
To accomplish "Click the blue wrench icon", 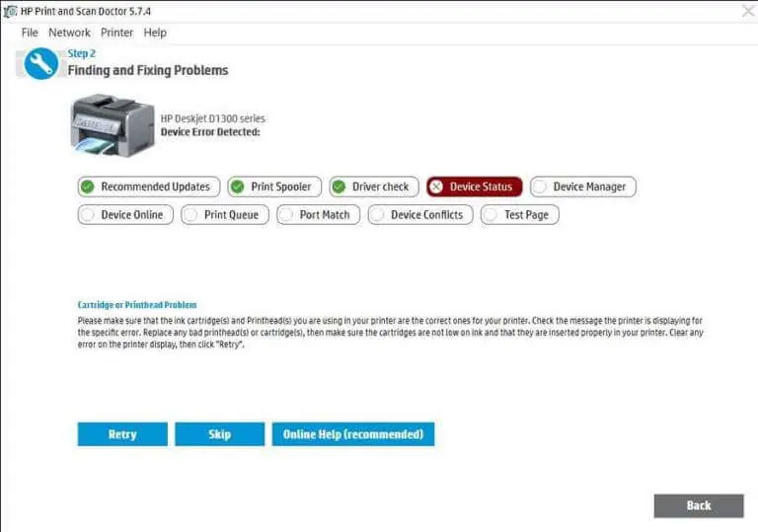I will 41,63.
